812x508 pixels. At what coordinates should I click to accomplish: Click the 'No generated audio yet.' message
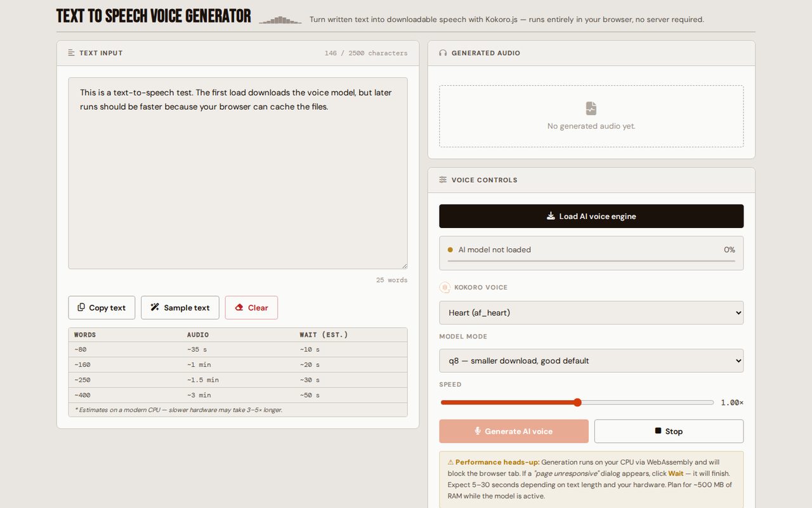(x=591, y=126)
